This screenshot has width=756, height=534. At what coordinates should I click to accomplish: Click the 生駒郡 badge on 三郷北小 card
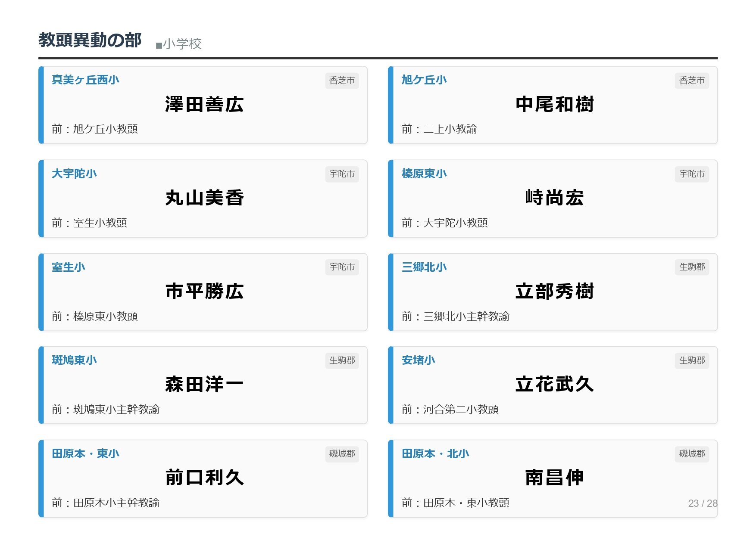[691, 267]
